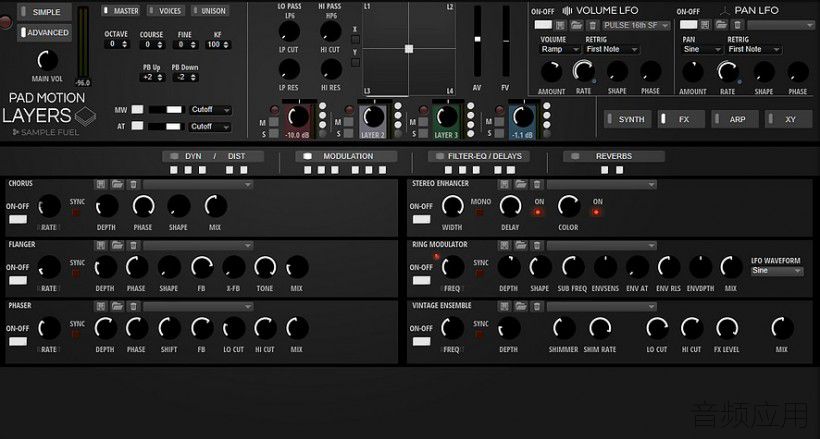Open the Volume LFO folder icon
This screenshot has width=820, height=439.
[576, 25]
